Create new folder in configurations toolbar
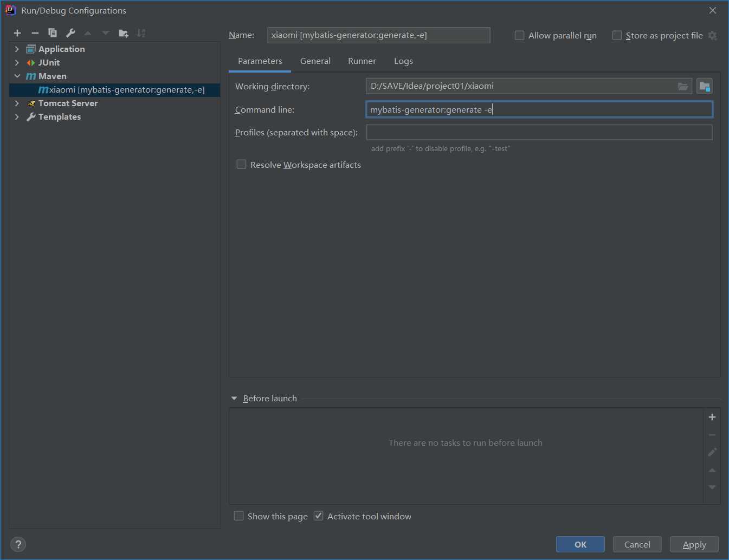 tap(124, 33)
